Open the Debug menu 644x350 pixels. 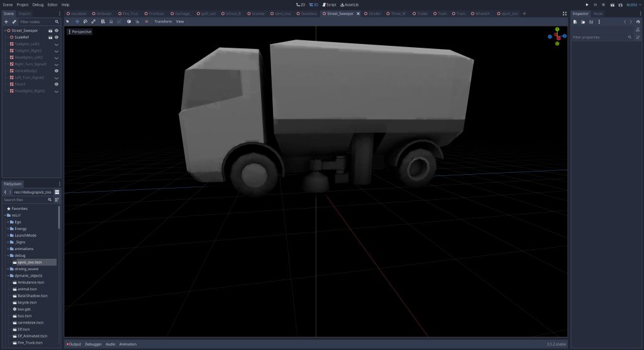click(x=38, y=4)
